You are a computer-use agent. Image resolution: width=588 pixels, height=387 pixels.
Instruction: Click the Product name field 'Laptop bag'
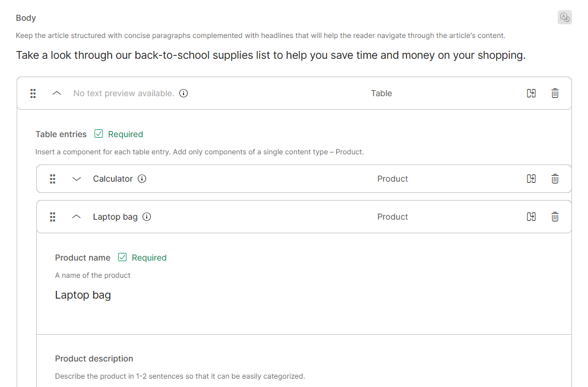[83, 295]
